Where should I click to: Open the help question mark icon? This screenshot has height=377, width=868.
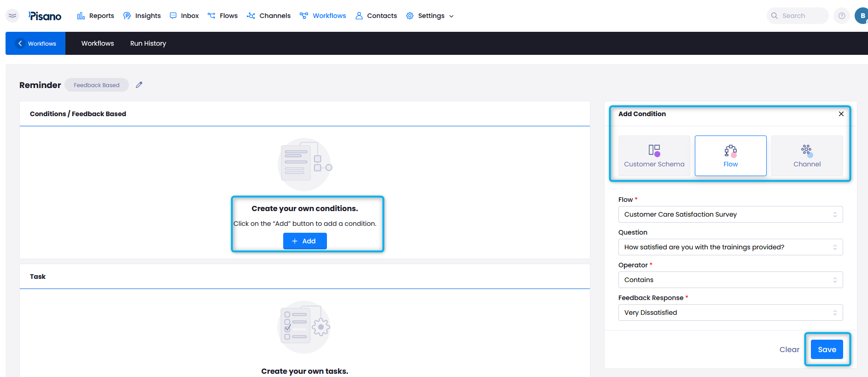(841, 16)
